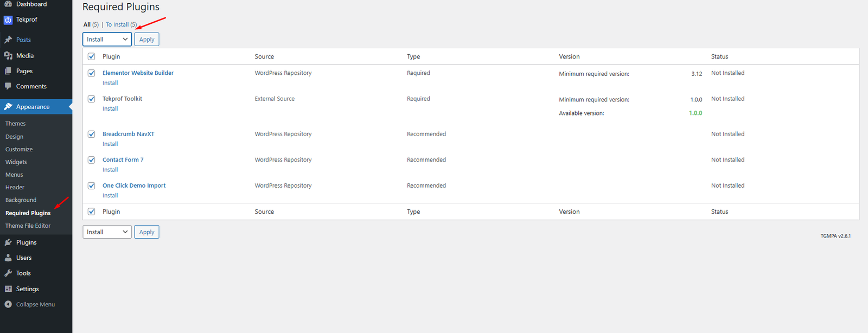
Task: Click the Media icon in sidebar
Action: 8,55
